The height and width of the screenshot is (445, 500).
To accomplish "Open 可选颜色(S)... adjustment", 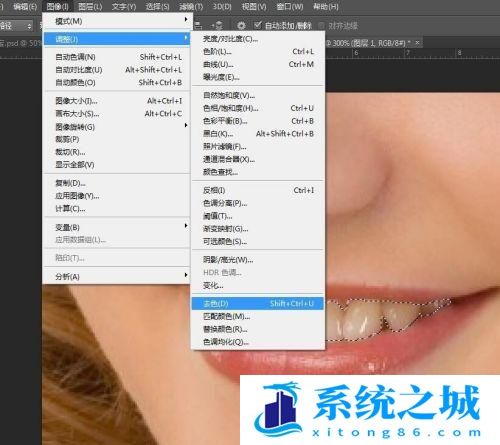I will click(258, 241).
